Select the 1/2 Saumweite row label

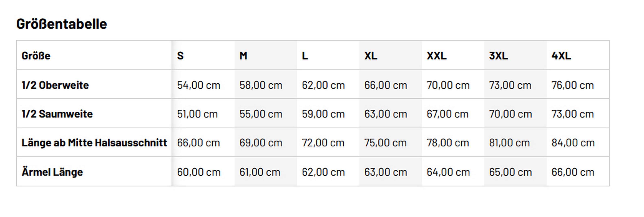click(57, 114)
